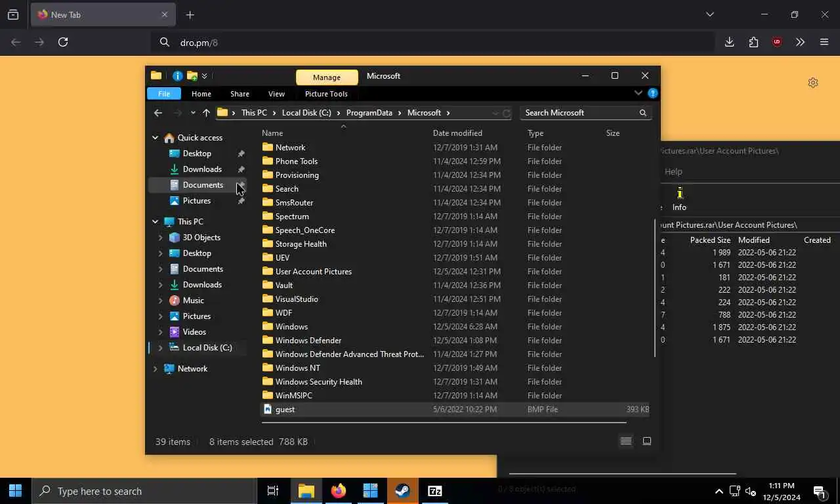The width and height of the screenshot is (840, 504).
Task: Open the recent locations dropdown arrow
Action: tap(192, 113)
